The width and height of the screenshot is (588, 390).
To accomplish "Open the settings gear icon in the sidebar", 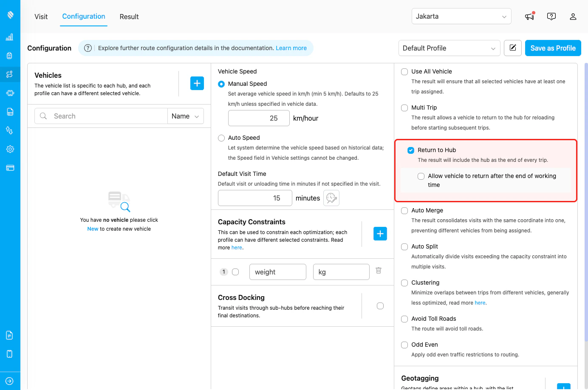I will tap(10, 149).
